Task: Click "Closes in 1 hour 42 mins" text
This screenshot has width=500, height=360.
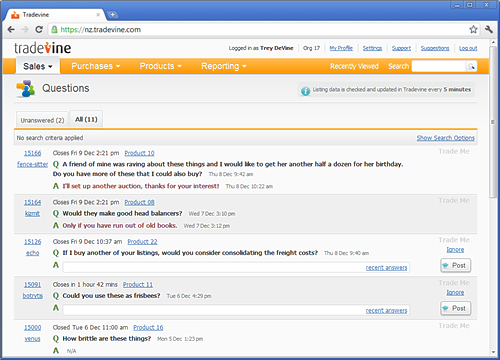Action: click(85, 285)
